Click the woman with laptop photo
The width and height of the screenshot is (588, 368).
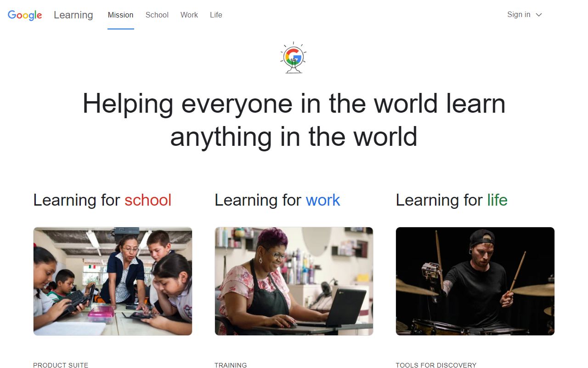coord(294,281)
